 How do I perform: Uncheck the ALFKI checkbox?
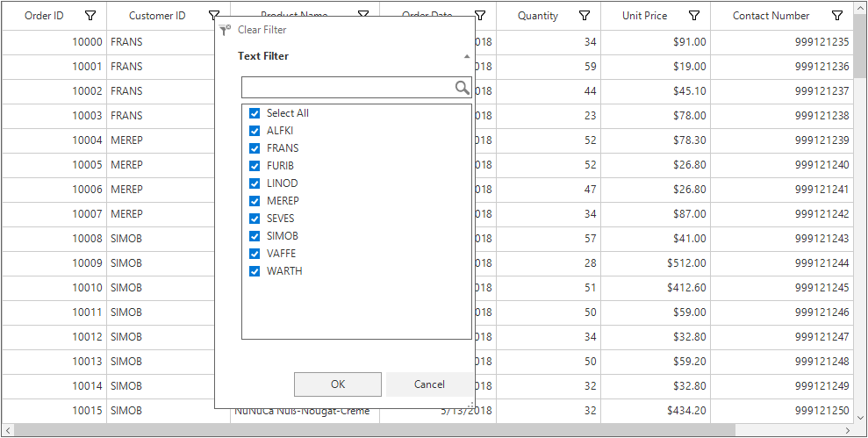255,132
